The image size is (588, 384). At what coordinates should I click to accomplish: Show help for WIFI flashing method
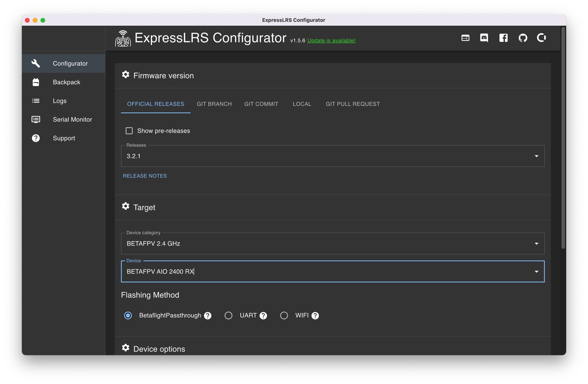(315, 316)
